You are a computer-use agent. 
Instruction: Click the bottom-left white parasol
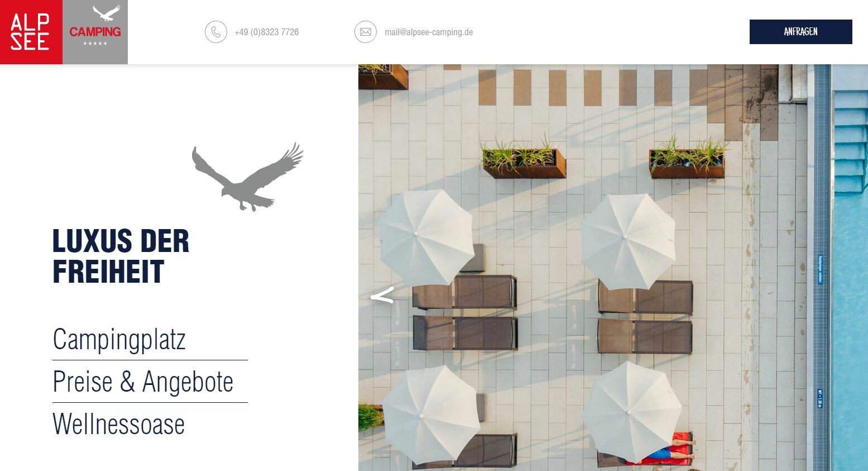[x=430, y=414]
